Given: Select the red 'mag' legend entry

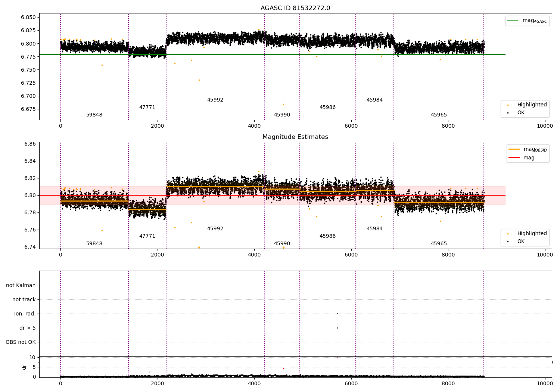Looking at the screenshot, I should point(522,158).
